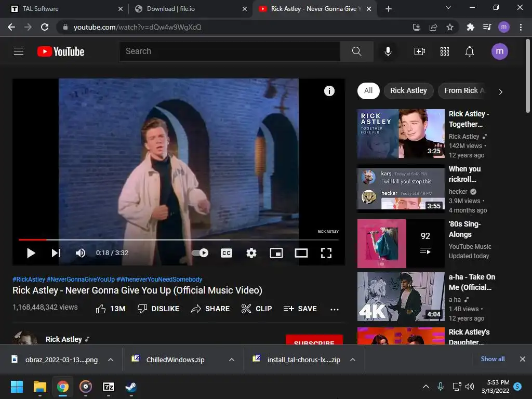This screenshot has width=532, height=399.
Task: Toggle theater mode view
Action: click(x=301, y=253)
